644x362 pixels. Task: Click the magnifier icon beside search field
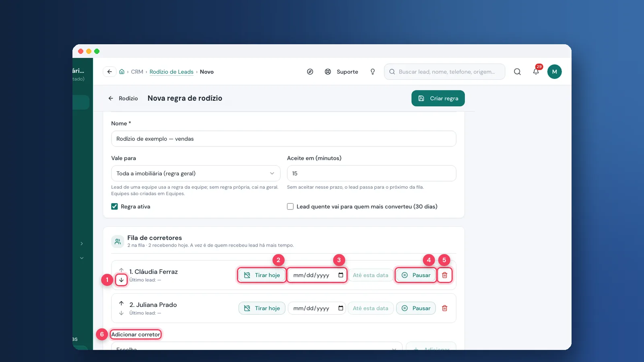tap(517, 72)
